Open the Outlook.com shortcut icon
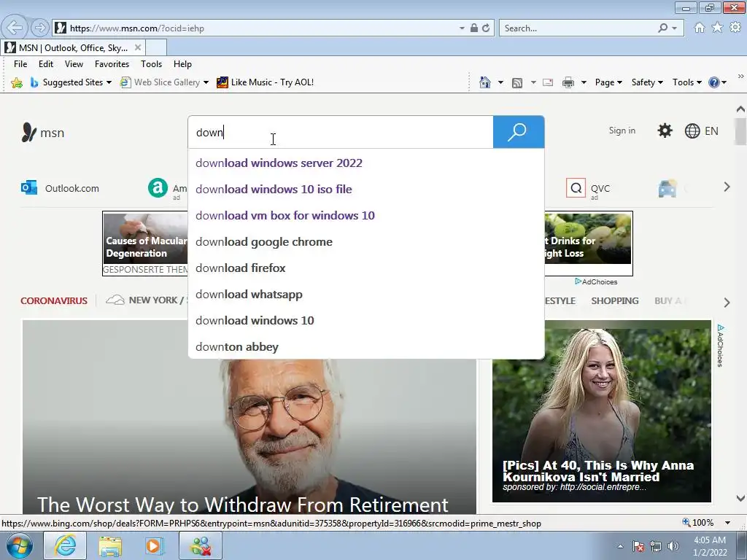 (29, 188)
